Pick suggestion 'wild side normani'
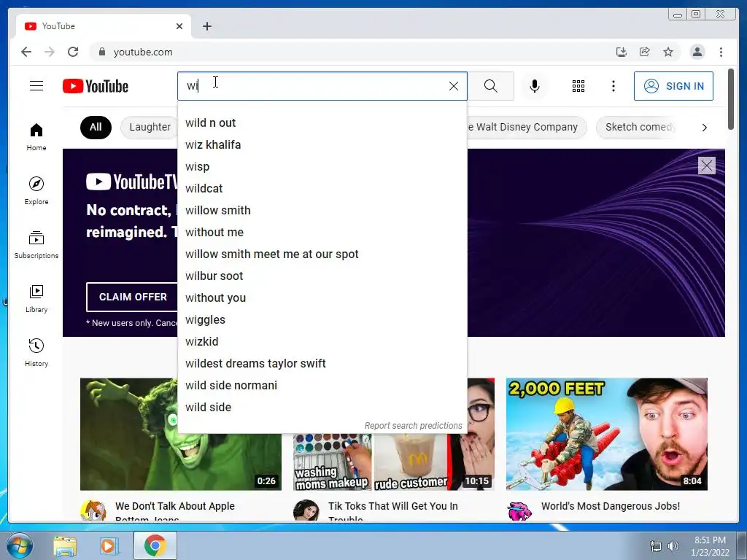The width and height of the screenshot is (747, 560). [322, 386]
